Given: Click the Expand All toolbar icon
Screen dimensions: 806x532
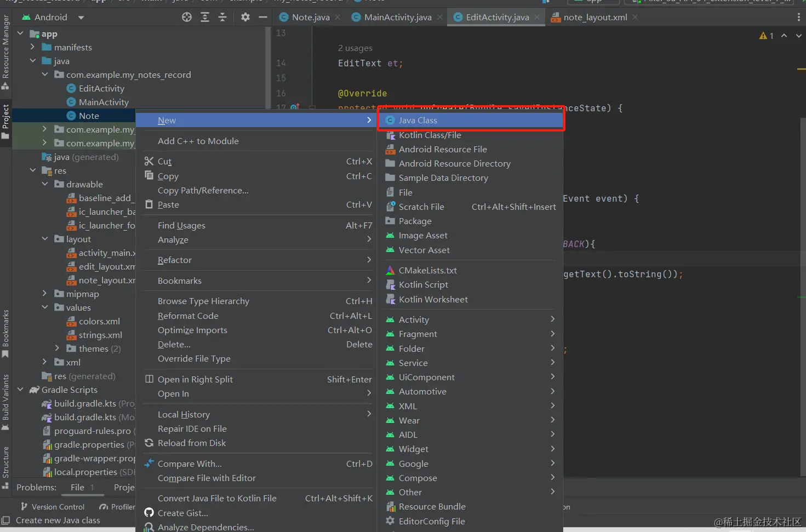Looking at the screenshot, I should pos(205,17).
